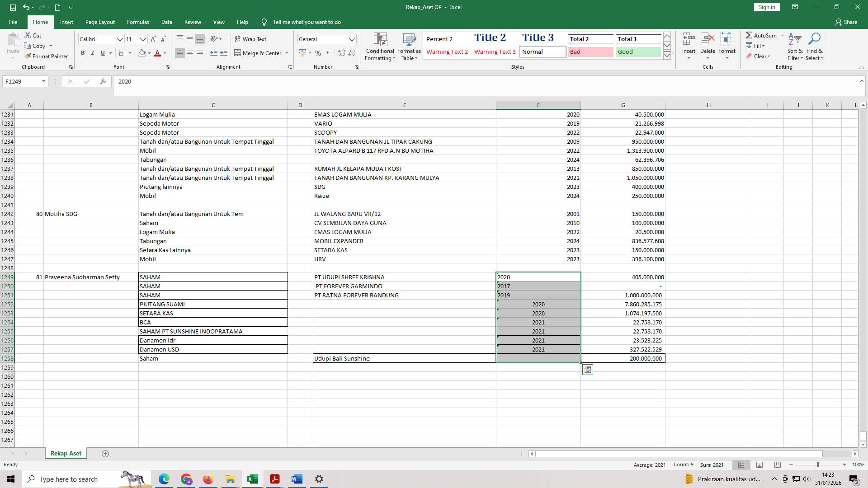Switch to the Formulas tab

pos(138,22)
